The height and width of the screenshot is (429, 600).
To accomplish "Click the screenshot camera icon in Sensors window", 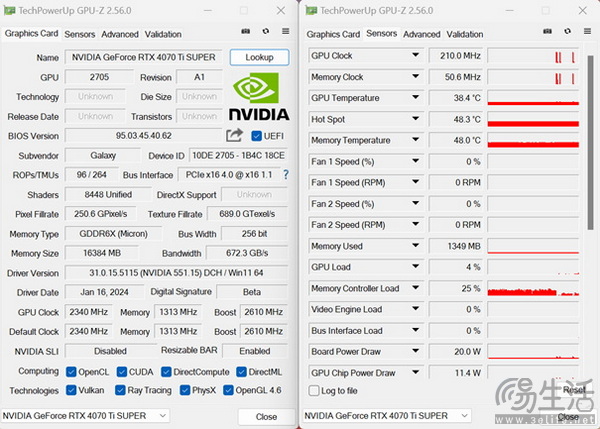I will point(548,31).
